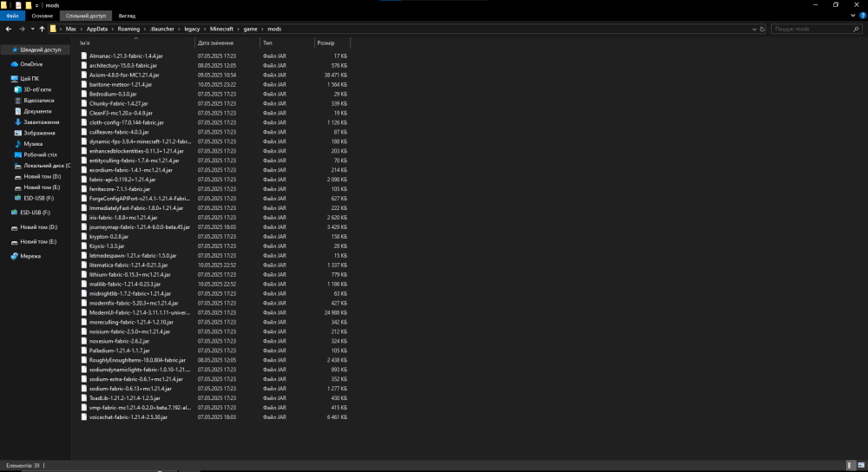This screenshot has width=868, height=472.
Task: Switch to the Основне ribbon tab
Action: (42, 16)
